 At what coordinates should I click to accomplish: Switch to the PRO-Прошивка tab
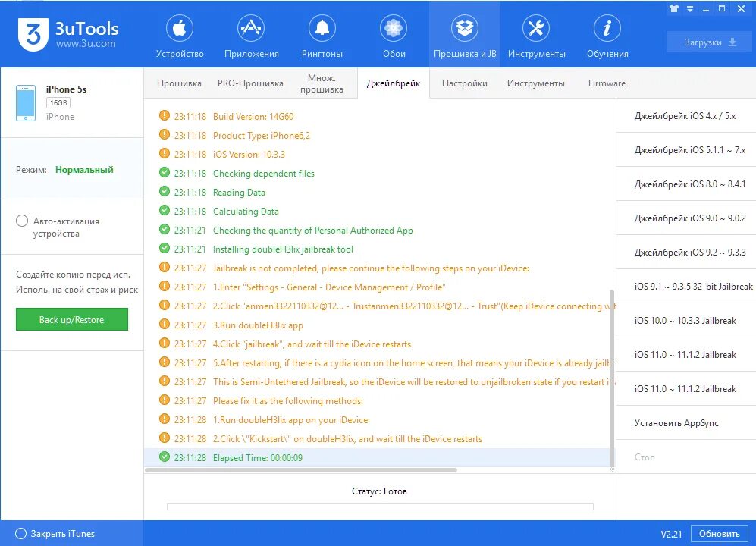point(250,83)
